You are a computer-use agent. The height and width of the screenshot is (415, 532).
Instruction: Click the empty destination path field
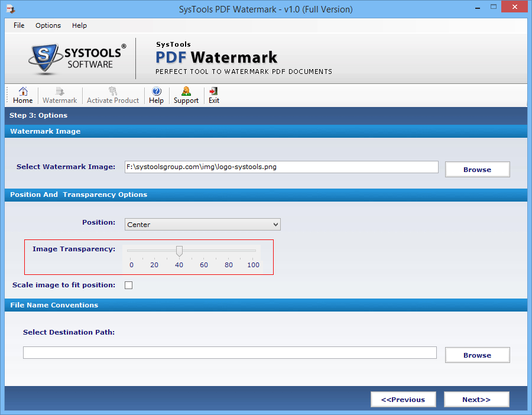click(230, 352)
